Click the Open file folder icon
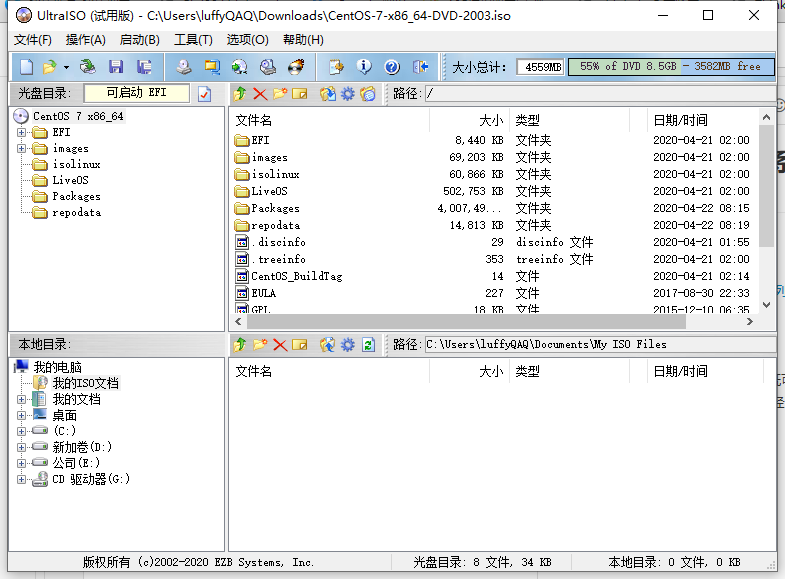 50,67
